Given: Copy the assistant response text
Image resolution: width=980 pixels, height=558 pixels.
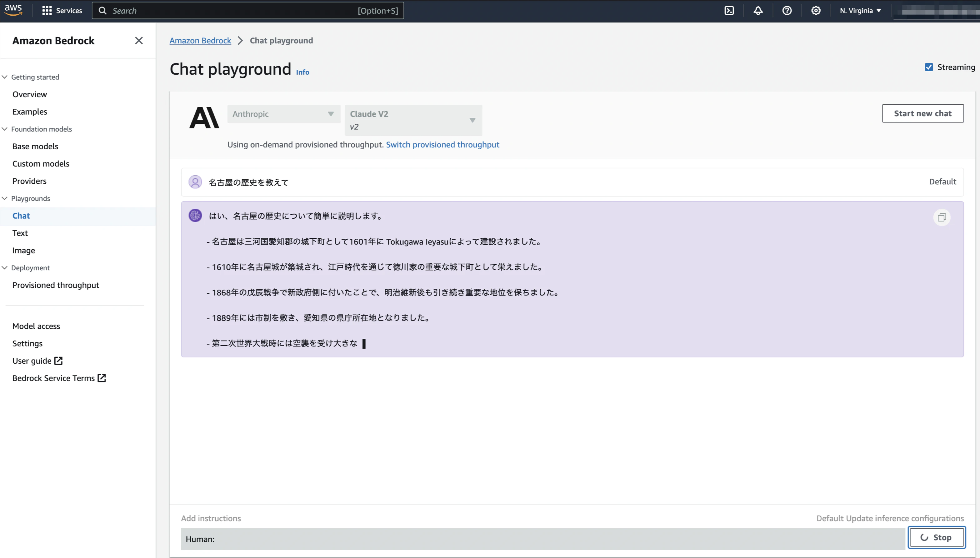Looking at the screenshot, I should click(x=942, y=218).
